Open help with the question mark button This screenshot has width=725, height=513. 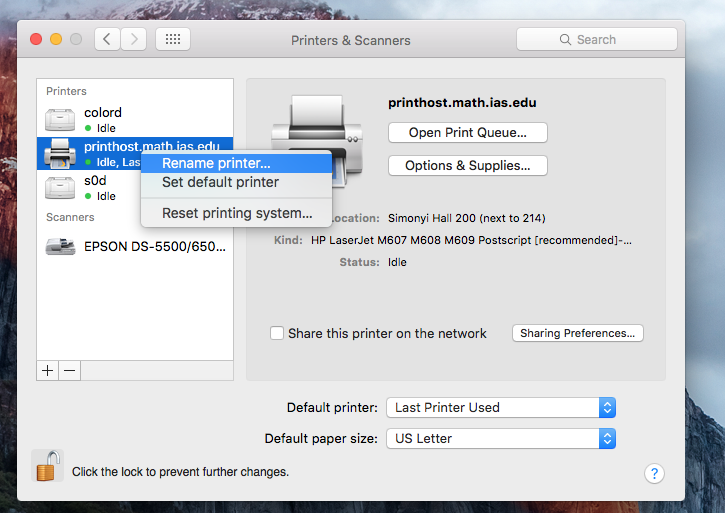pyautogui.click(x=654, y=473)
